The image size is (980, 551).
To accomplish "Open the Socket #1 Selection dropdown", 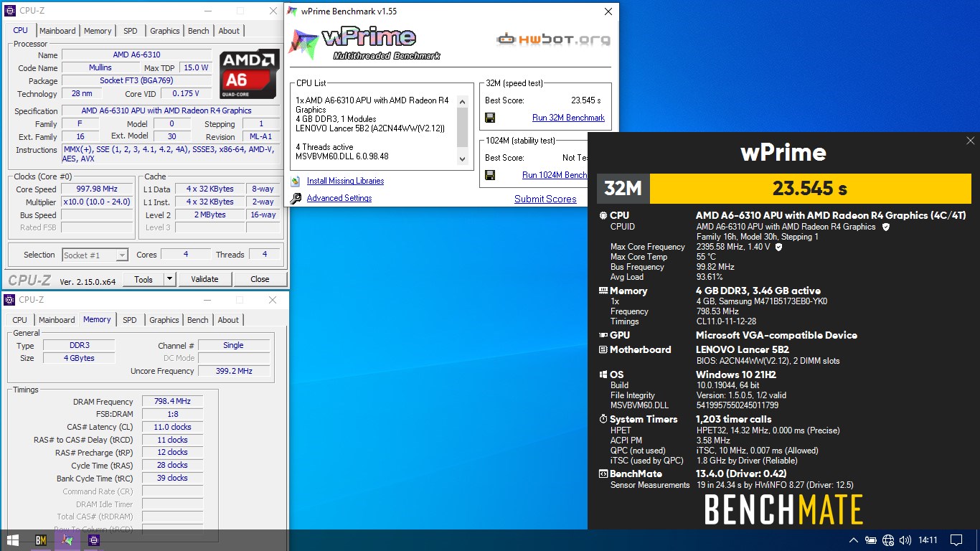I will tap(95, 255).
